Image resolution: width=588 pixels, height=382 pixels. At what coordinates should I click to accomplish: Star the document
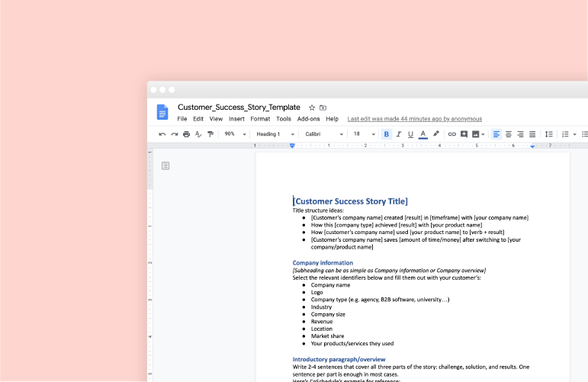[x=312, y=108]
